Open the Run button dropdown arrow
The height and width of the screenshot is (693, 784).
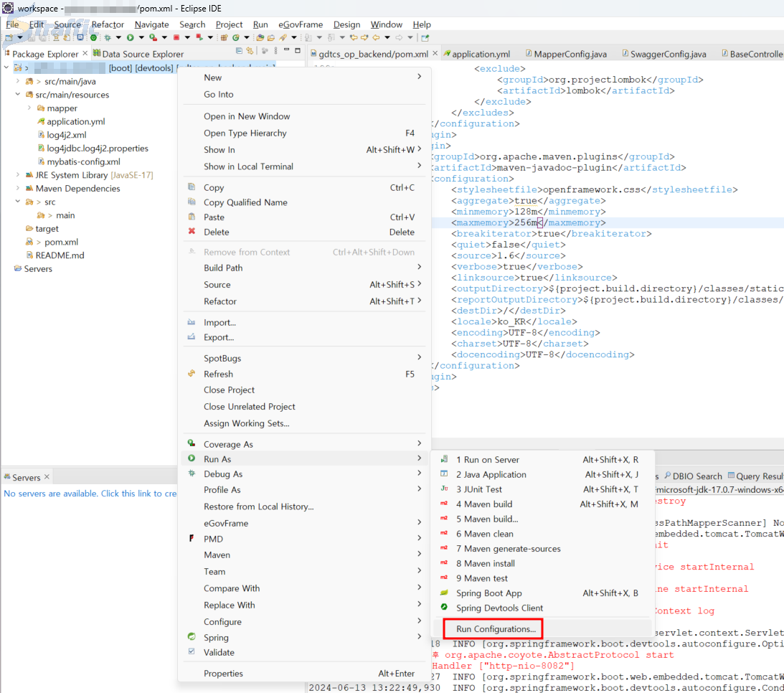coord(141,37)
